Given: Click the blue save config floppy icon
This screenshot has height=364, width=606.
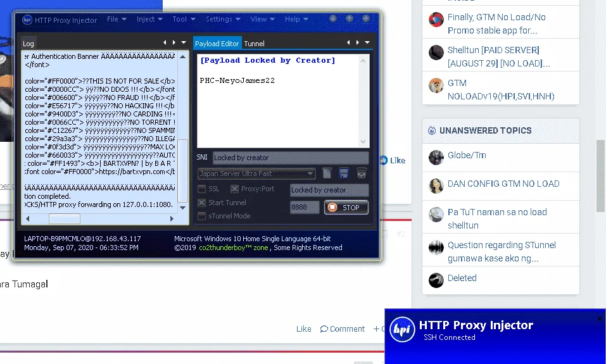Looking at the screenshot, I should coord(344,173).
